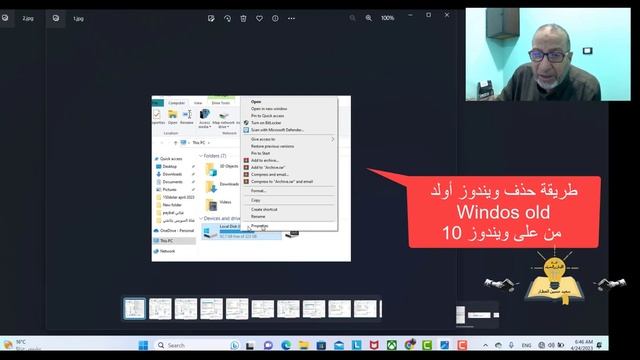Select Network in pictured navigation pane

(x=167, y=251)
